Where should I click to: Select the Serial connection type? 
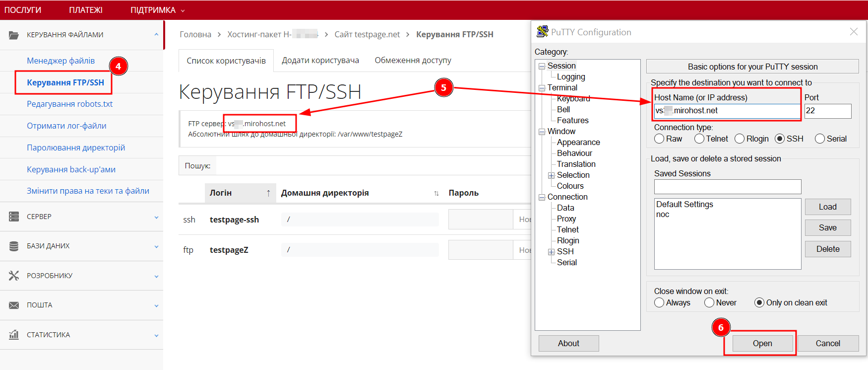820,139
